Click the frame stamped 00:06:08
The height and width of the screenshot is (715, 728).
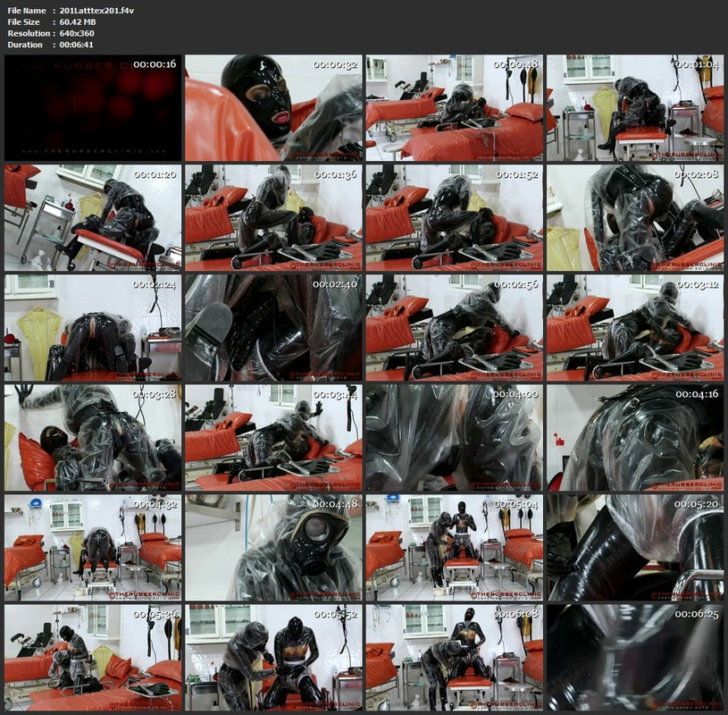(x=454, y=658)
